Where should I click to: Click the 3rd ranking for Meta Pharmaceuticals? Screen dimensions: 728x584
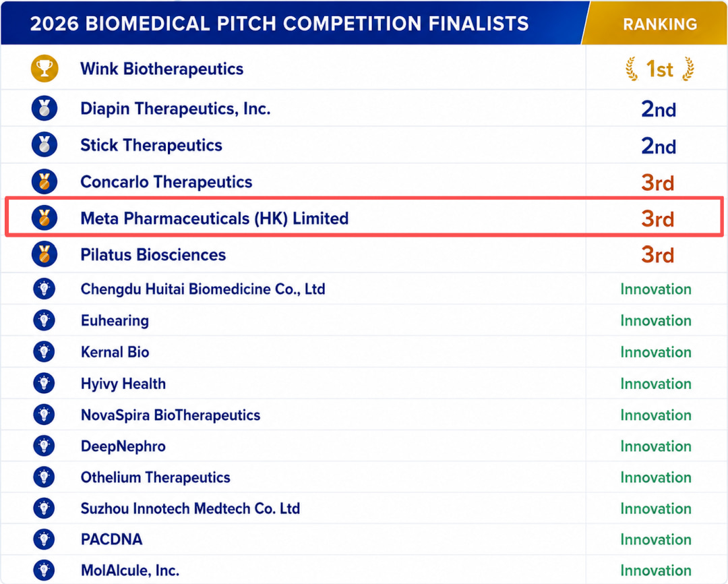coord(657,218)
